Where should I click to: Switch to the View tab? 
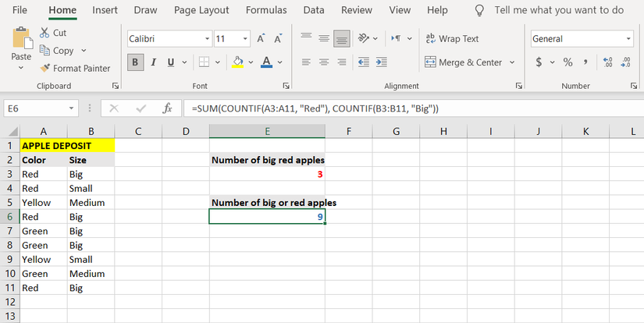(x=400, y=10)
